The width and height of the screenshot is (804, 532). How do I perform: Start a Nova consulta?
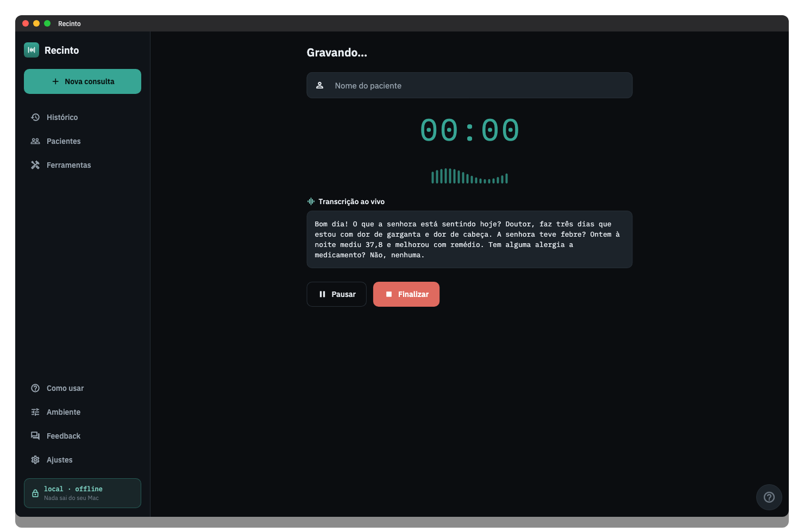(83, 81)
